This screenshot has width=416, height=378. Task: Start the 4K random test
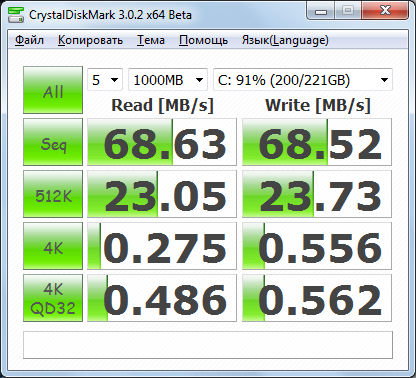[53, 246]
